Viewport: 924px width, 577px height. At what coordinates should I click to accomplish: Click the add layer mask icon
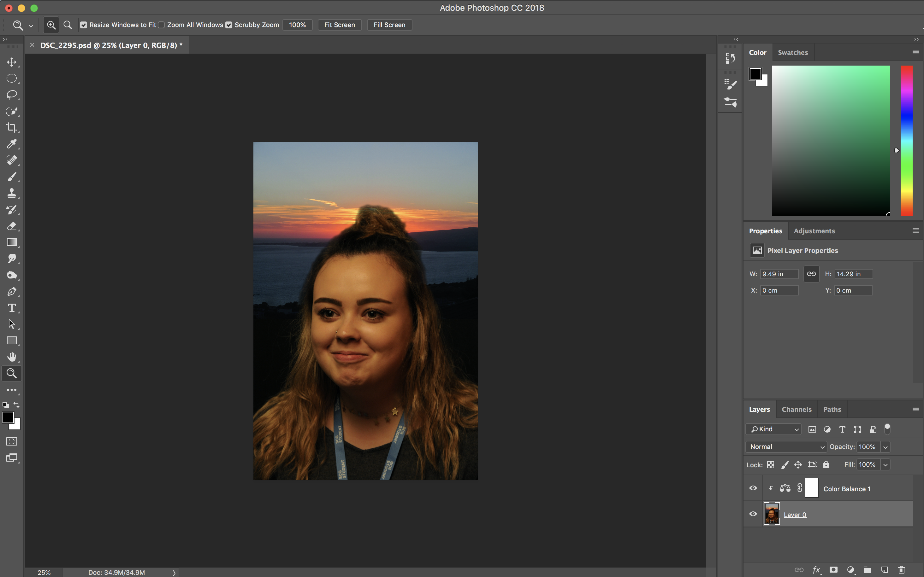pos(833,570)
